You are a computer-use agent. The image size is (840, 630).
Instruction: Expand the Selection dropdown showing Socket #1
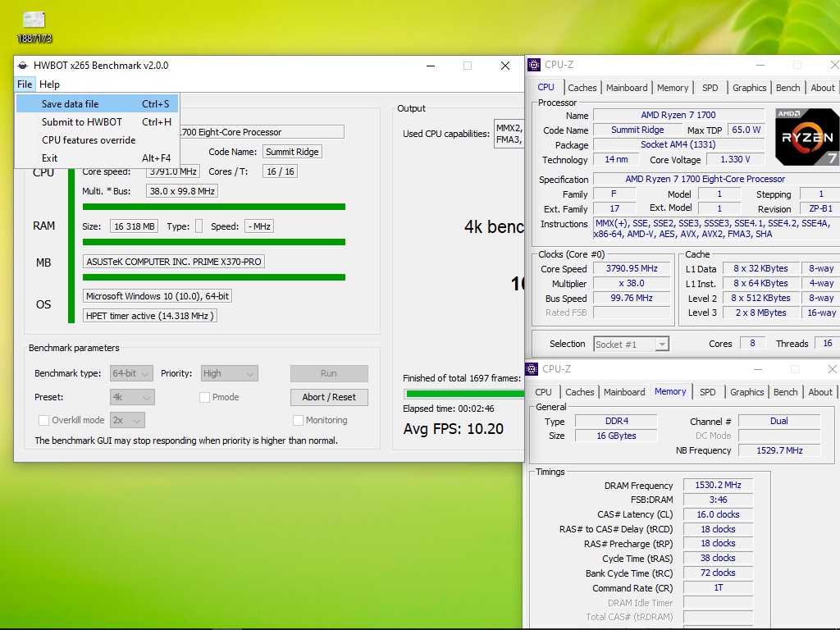(x=631, y=345)
